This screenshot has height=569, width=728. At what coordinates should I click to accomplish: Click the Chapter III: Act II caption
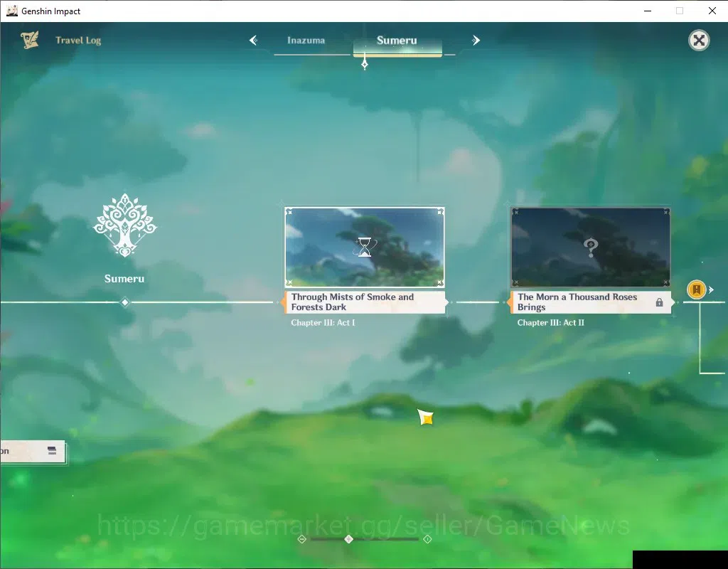click(551, 323)
